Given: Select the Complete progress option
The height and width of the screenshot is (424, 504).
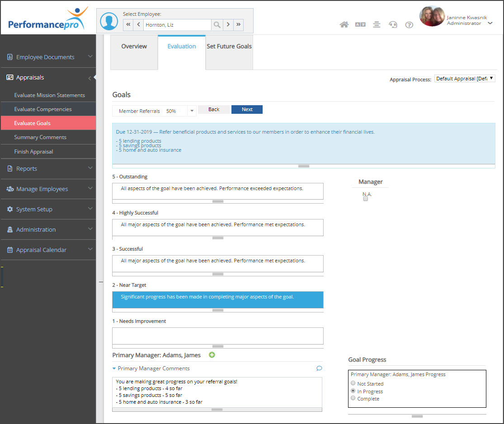Looking at the screenshot, I should pyautogui.click(x=353, y=398).
